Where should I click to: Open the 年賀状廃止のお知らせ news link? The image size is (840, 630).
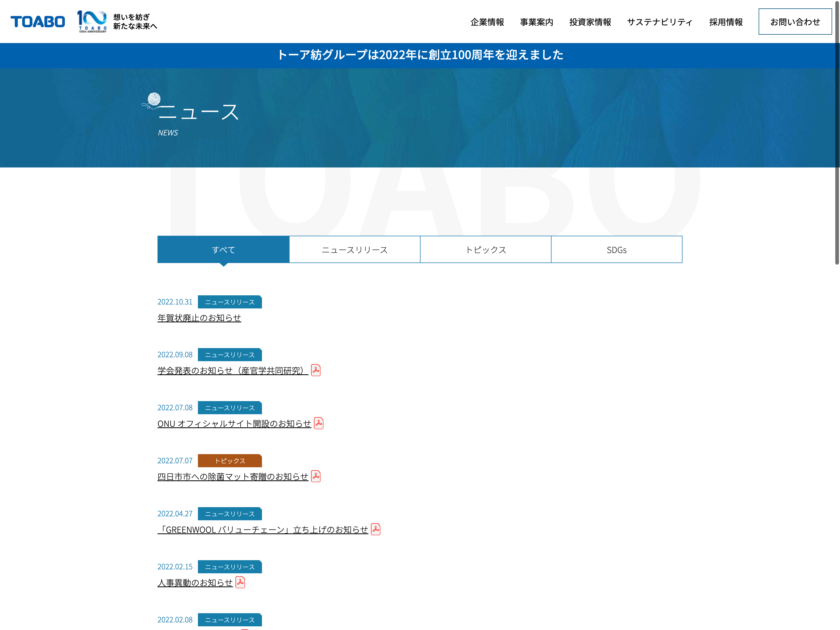tap(199, 317)
